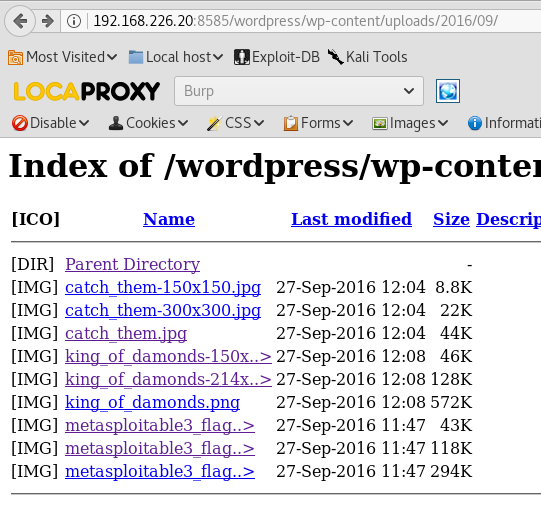
Task: Open the Cookies developer menu
Action: 148,123
